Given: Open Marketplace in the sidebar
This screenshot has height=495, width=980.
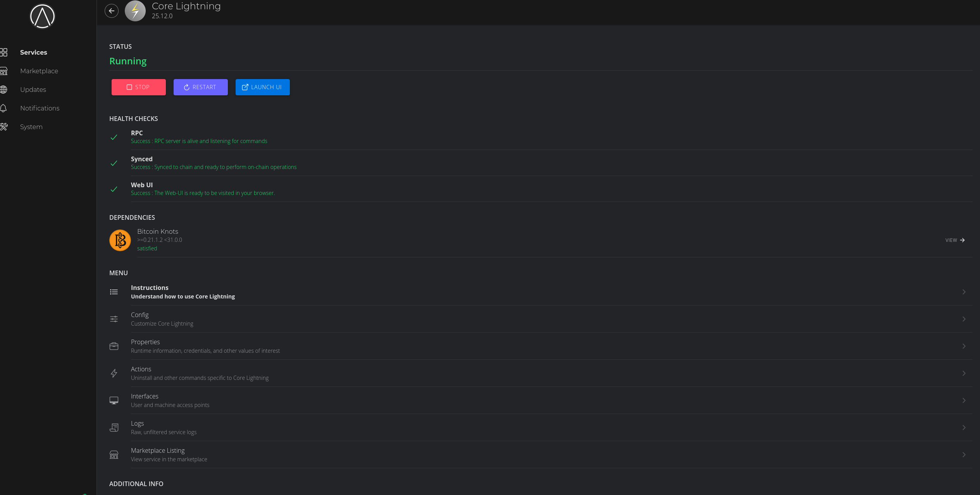Looking at the screenshot, I should (x=39, y=71).
